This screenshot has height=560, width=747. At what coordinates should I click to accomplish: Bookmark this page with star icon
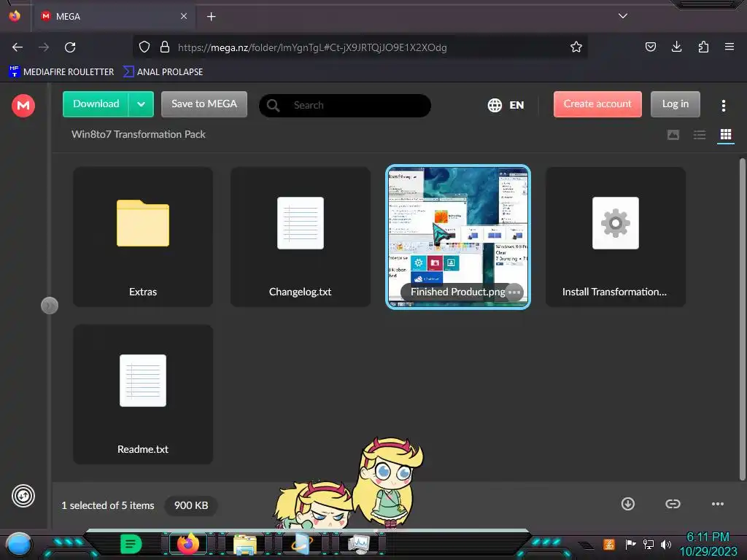click(x=576, y=47)
